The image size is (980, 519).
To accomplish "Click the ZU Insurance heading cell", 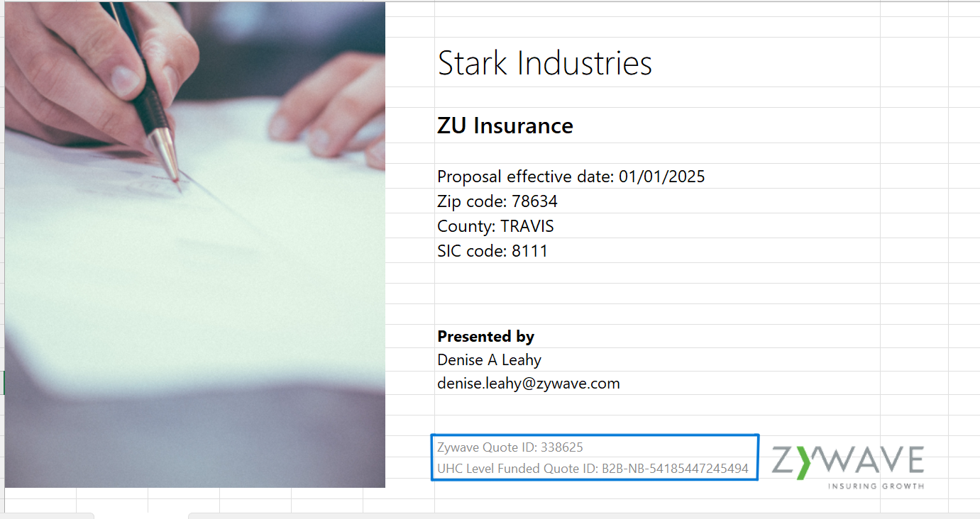I will 505,126.
